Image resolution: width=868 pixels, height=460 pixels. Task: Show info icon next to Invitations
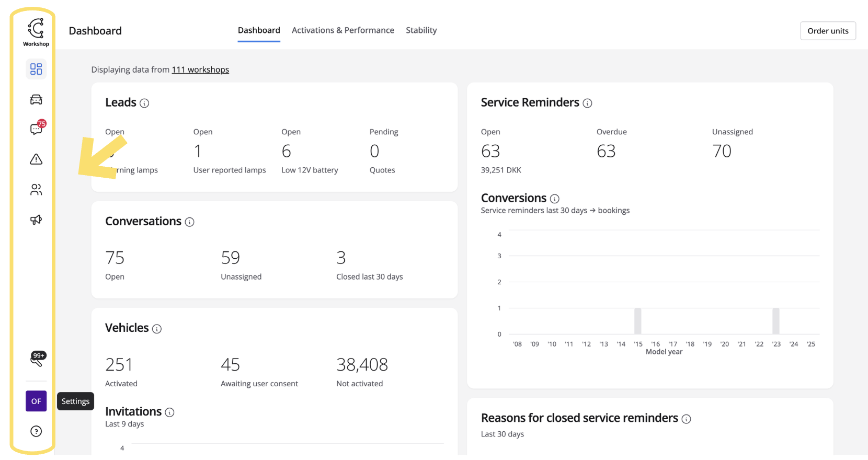point(169,412)
